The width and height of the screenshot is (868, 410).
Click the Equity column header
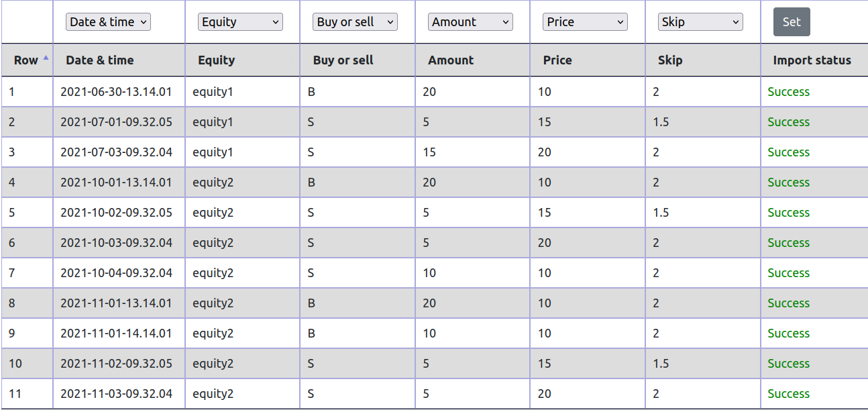pos(217,60)
